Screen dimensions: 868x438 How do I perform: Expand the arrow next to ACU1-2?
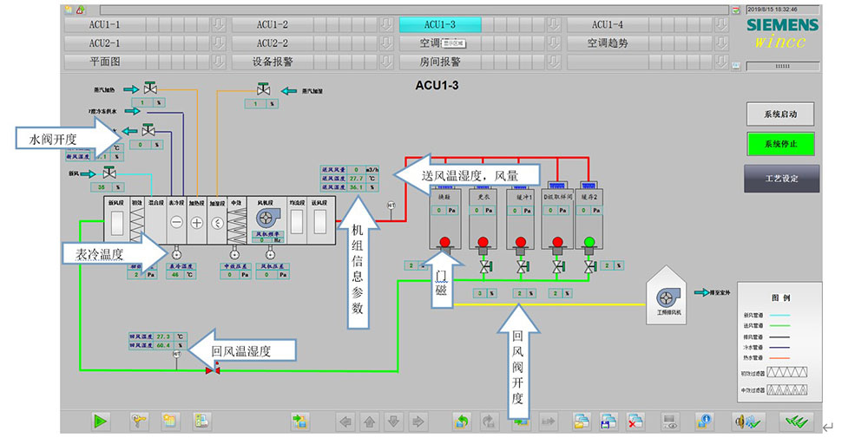[386, 24]
